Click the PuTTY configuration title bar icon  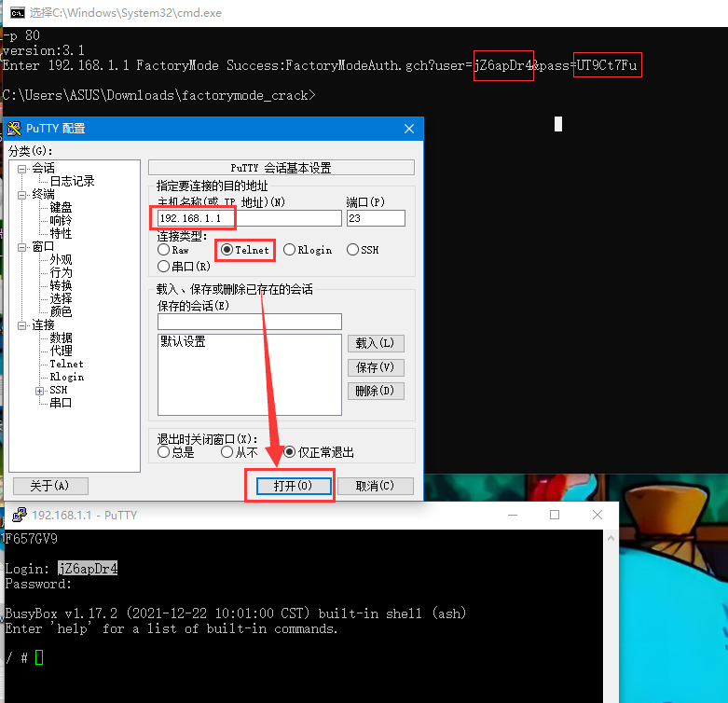[x=14, y=129]
